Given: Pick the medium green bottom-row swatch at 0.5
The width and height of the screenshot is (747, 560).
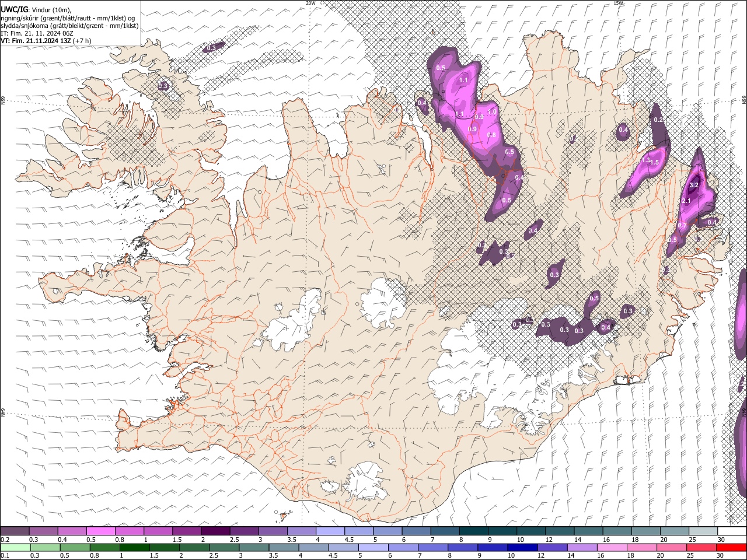Looking at the screenshot, I should pyautogui.click(x=75, y=547).
